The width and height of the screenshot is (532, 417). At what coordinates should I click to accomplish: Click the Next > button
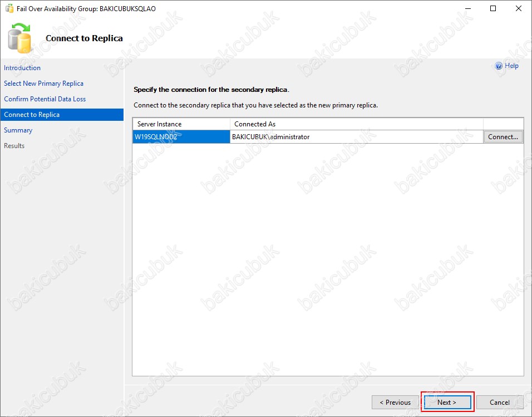pos(447,403)
